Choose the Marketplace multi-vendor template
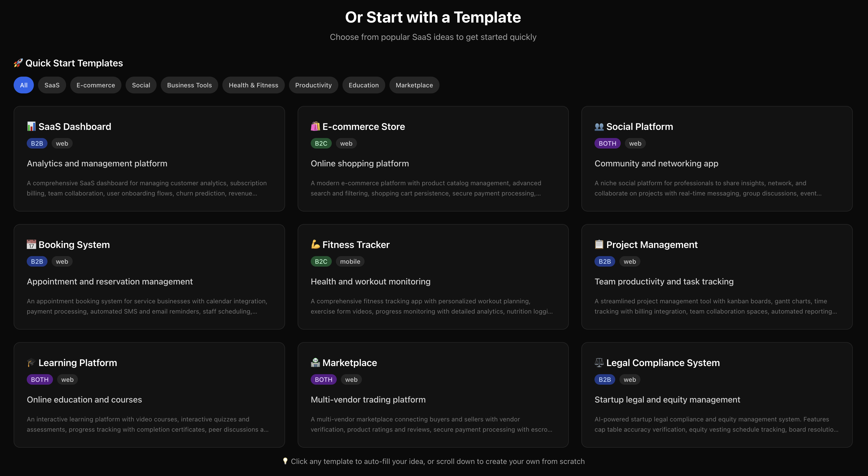The height and width of the screenshot is (476, 868). point(433,394)
